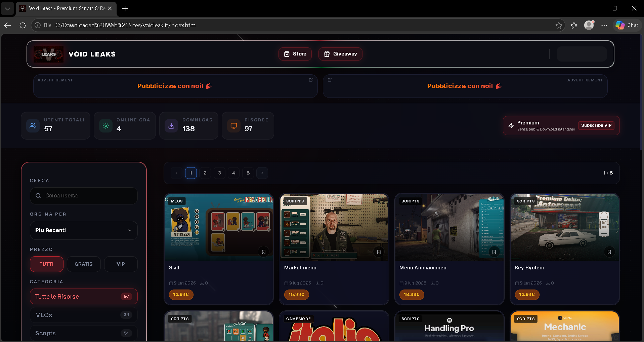
Task: Add page to favorites star
Action: 559,25
